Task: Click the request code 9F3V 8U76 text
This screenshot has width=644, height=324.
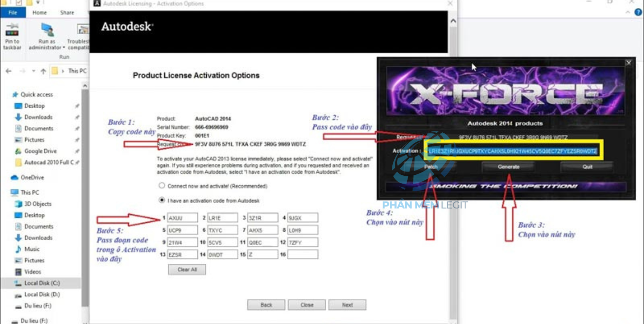Action: coord(250,144)
